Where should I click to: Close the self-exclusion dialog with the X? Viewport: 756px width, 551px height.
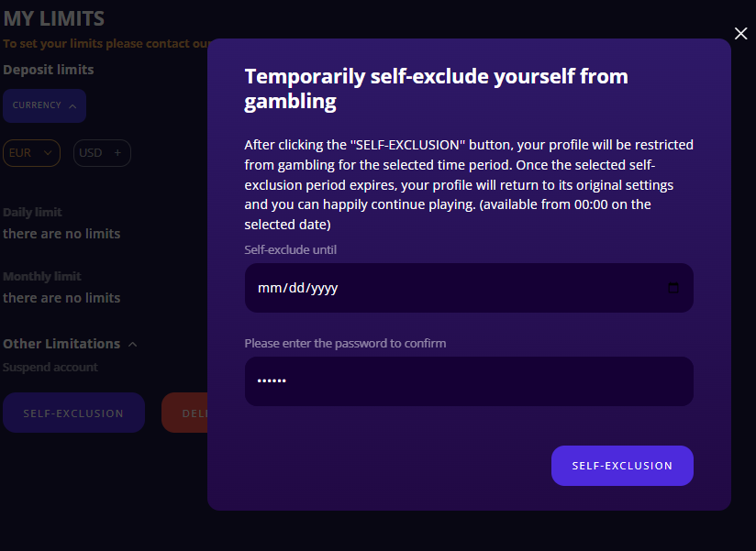tap(741, 34)
